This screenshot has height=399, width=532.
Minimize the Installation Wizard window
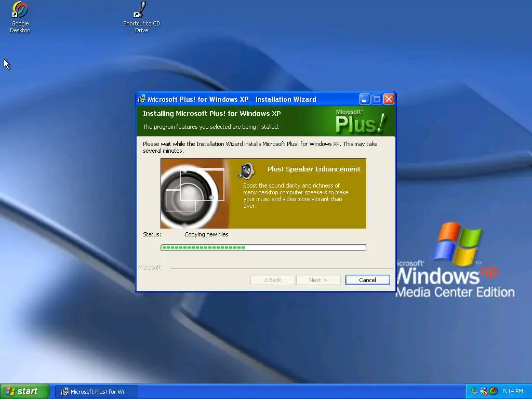click(364, 99)
